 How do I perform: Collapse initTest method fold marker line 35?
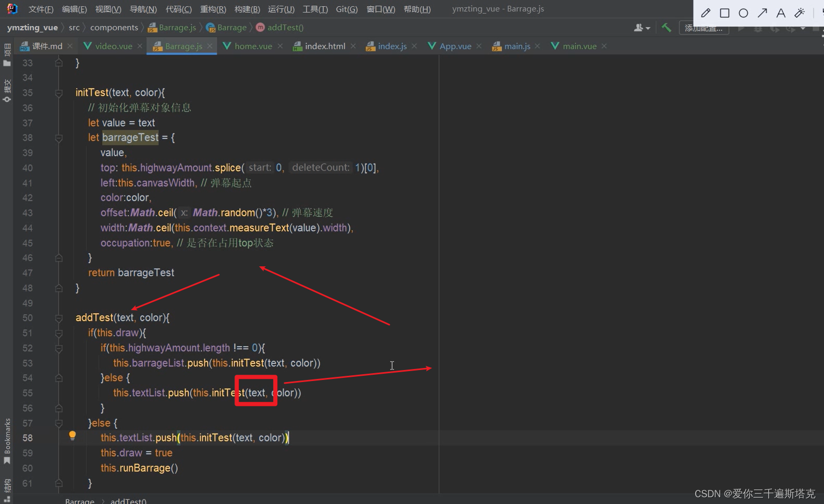59,93
